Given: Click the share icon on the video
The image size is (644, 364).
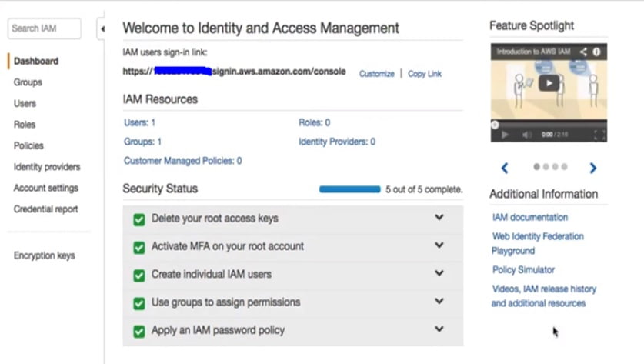Looking at the screenshot, I should coord(583,52).
